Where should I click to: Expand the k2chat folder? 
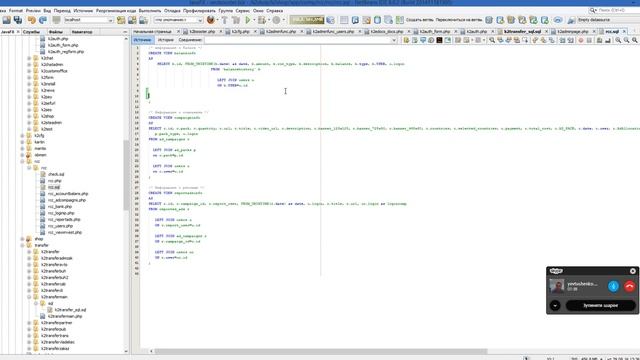click(x=29, y=58)
